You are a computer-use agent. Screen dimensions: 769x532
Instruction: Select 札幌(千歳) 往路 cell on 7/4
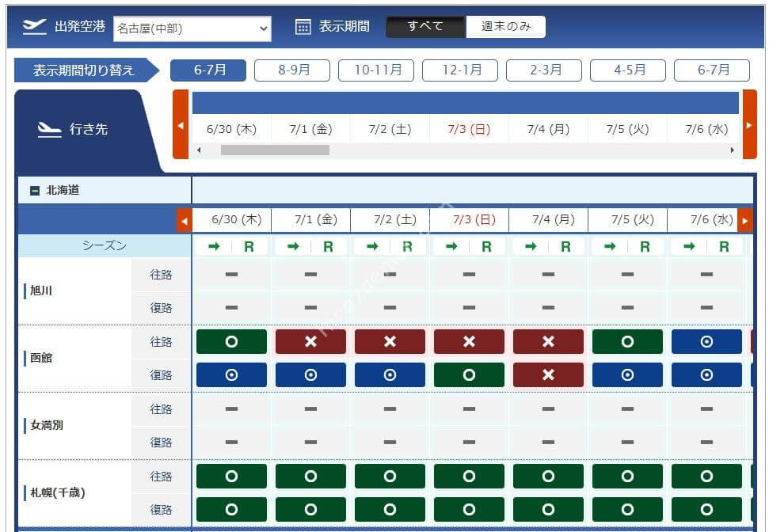click(548, 476)
